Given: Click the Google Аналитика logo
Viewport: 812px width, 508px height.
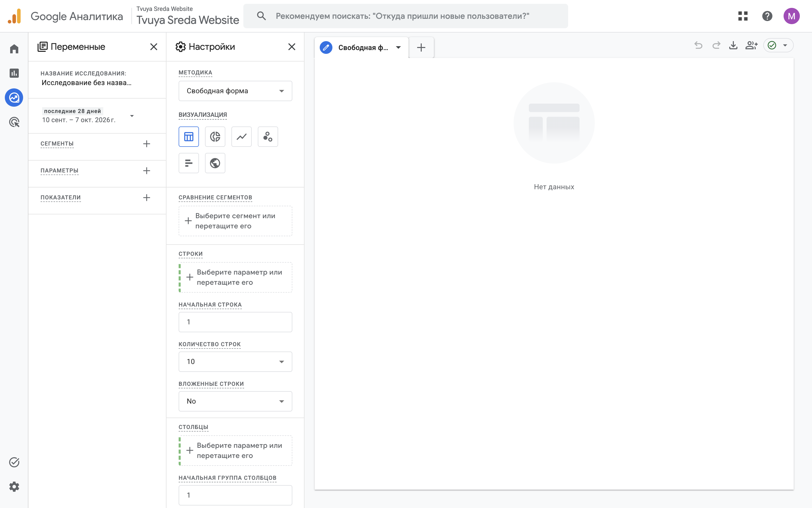Looking at the screenshot, I should (x=65, y=16).
